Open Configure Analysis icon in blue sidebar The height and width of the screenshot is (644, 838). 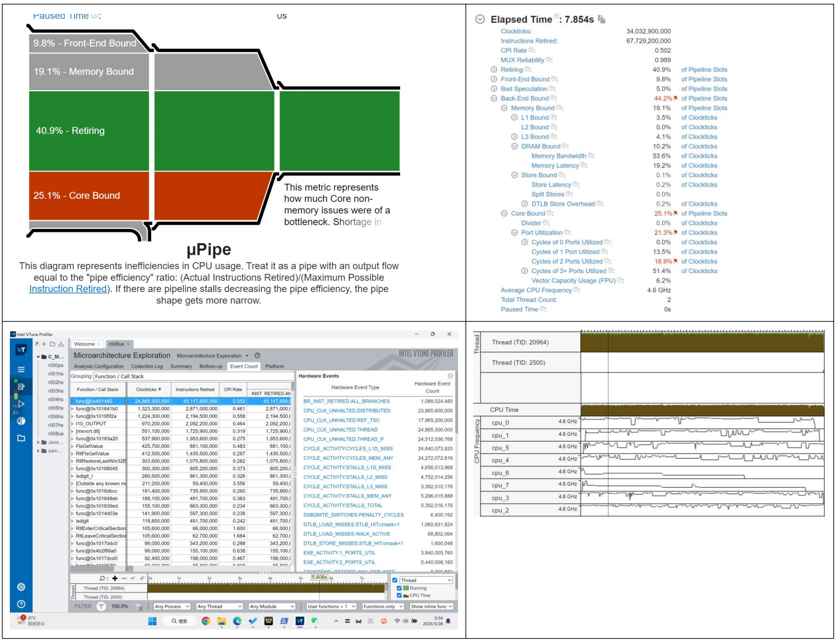click(21, 387)
